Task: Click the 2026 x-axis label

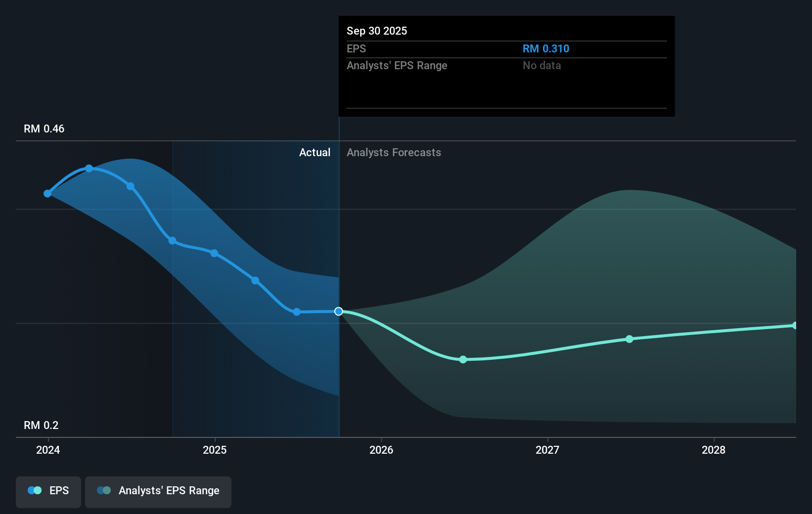Action: coord(381,450)
